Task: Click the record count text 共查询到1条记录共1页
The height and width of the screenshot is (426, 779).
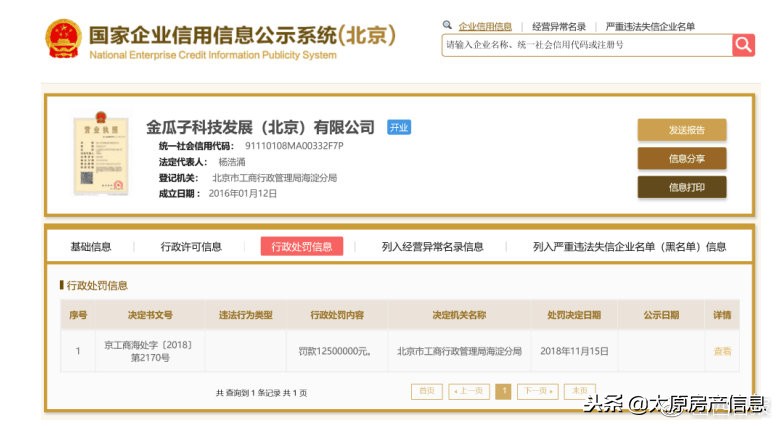Action: coord(261,393)
